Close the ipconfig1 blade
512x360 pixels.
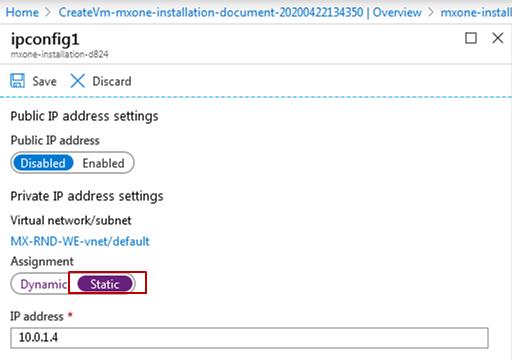point(498,38)
